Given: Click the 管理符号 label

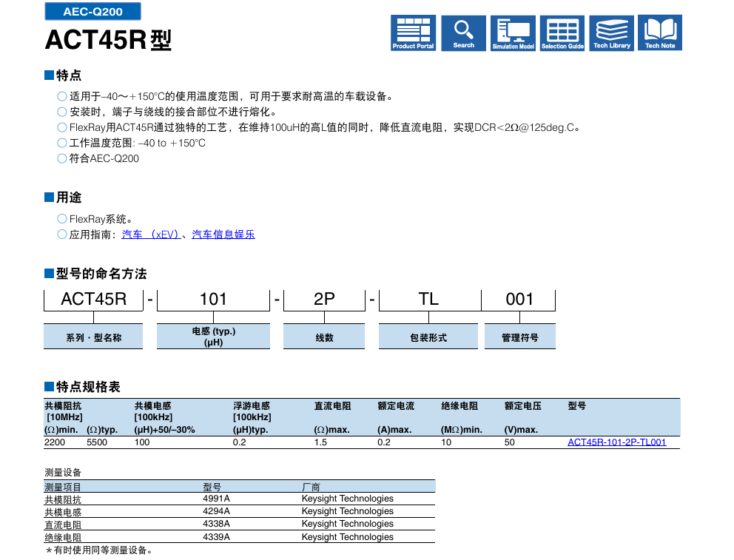Looking at the screenshot, I should [x=519, y=337].
